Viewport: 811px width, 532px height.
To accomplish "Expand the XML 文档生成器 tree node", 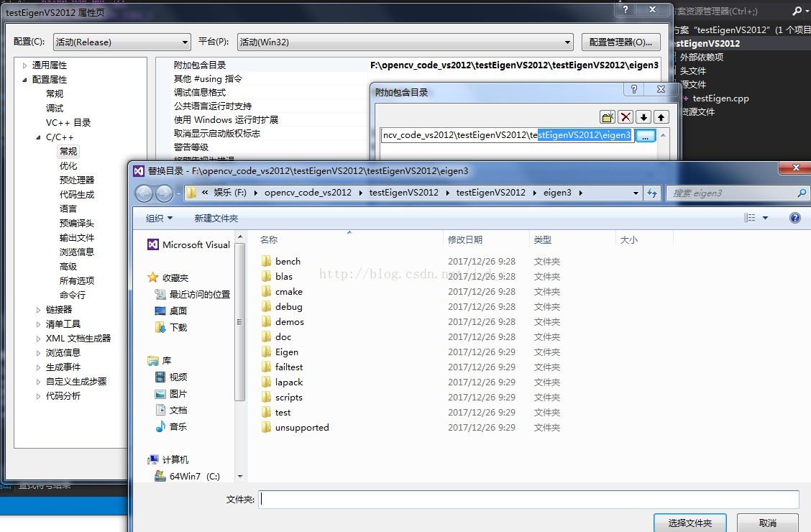I will [x=38, y=339].
